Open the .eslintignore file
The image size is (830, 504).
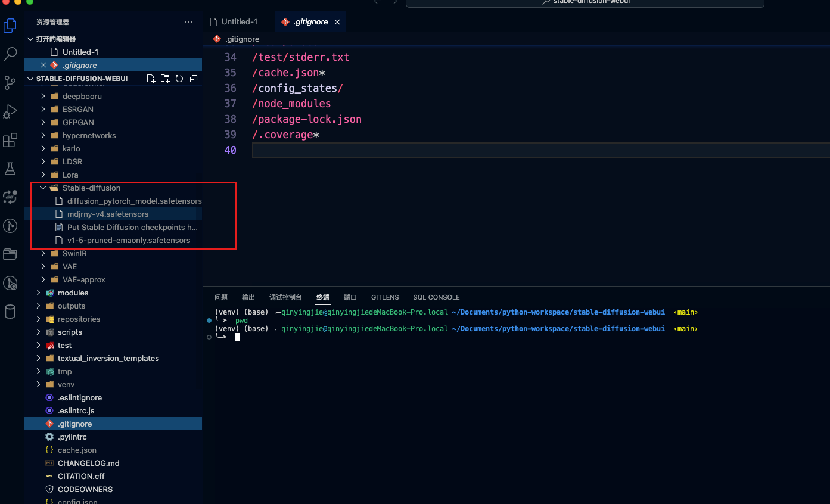coord(113,397)
